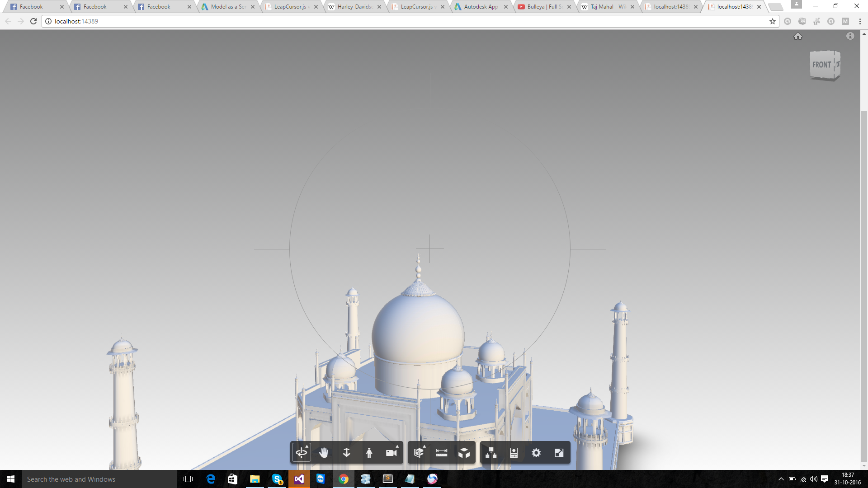Image resolution: width=868 pixels, height=488 pixels.
Task: Activate the Section analysis tool
Action: [x=419, y=453]
